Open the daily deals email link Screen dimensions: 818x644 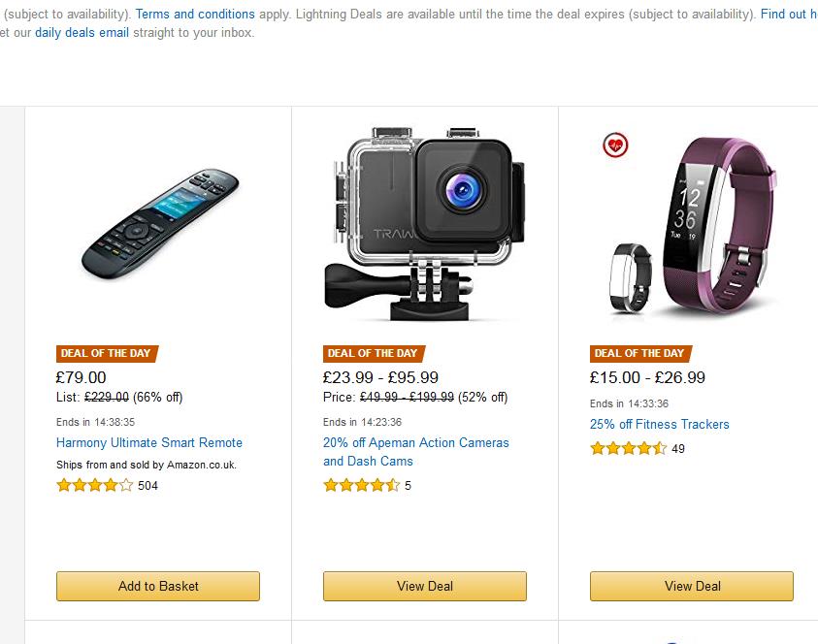(82, 33)
